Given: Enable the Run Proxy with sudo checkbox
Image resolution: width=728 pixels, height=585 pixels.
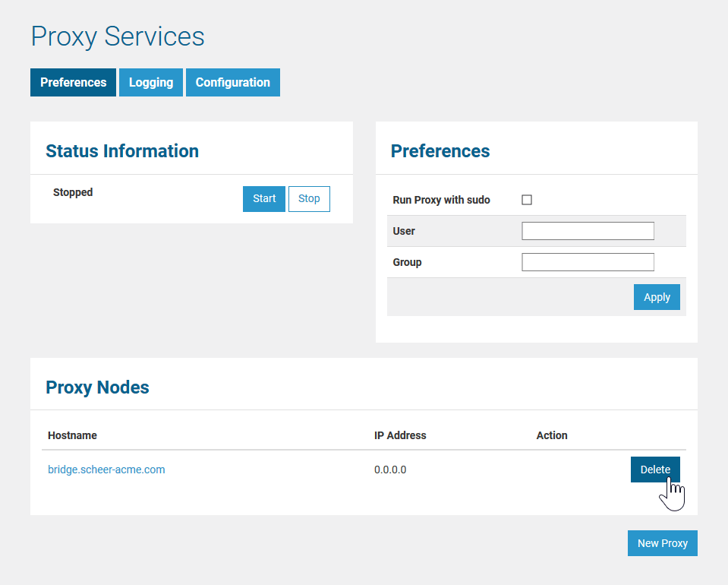Looking at the screenshot, I should (527, 200).
